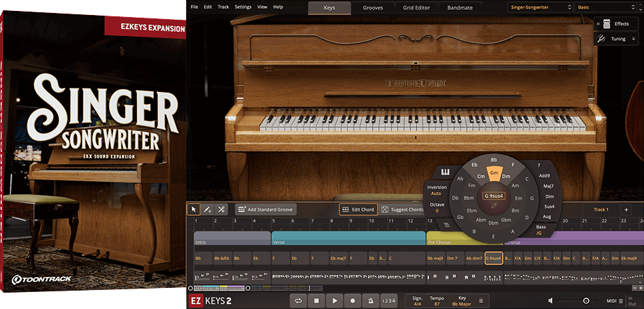644x309 pixels.
Task: Click the timeline zoom out minus button
Action: pos(635,289)
